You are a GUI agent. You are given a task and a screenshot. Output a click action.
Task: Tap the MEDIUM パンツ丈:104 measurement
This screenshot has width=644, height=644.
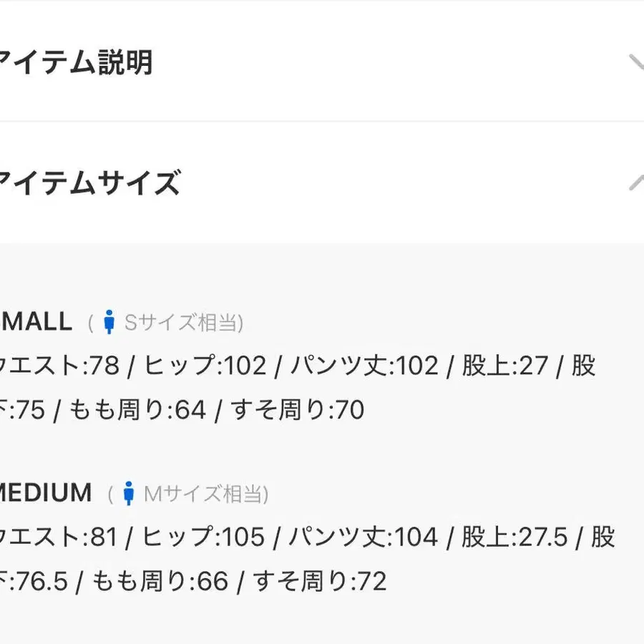click(363, 537)
